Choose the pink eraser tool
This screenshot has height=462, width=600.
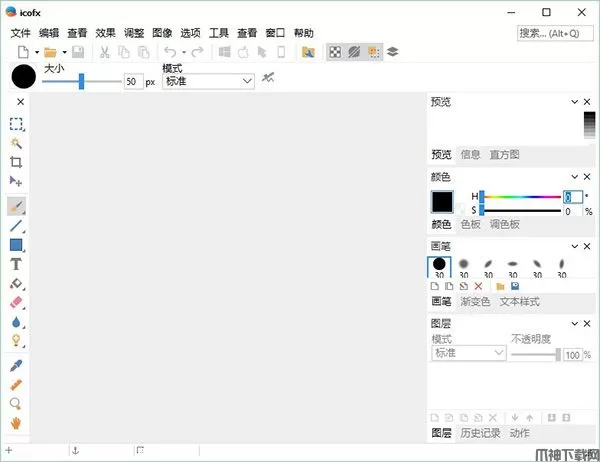click(17, 302)
